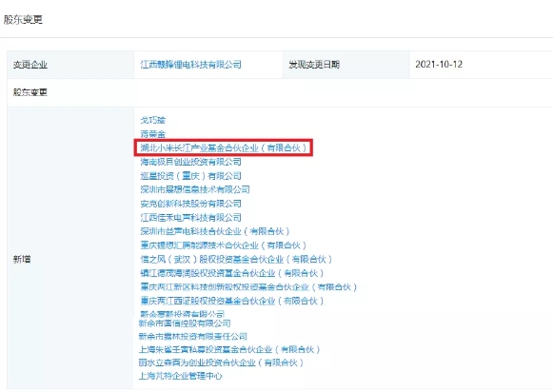Open the 镇江 股权投资基金合伙企业 link

231,273
